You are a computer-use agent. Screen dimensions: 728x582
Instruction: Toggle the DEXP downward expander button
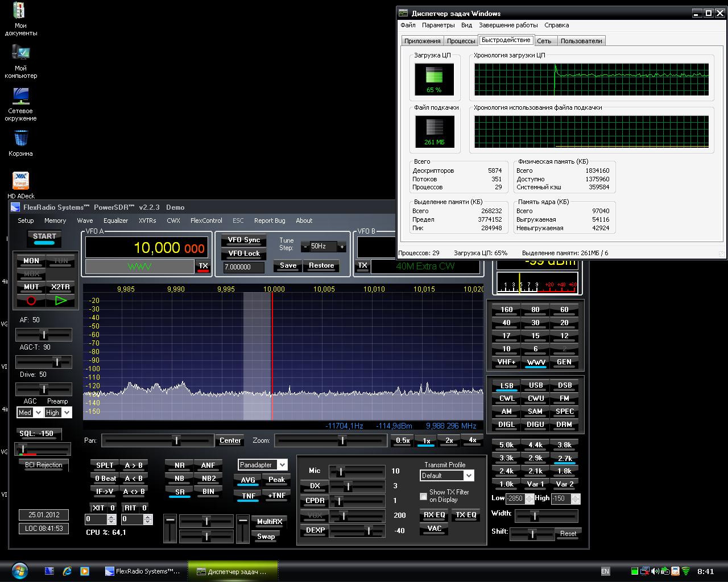coord(315,530)
